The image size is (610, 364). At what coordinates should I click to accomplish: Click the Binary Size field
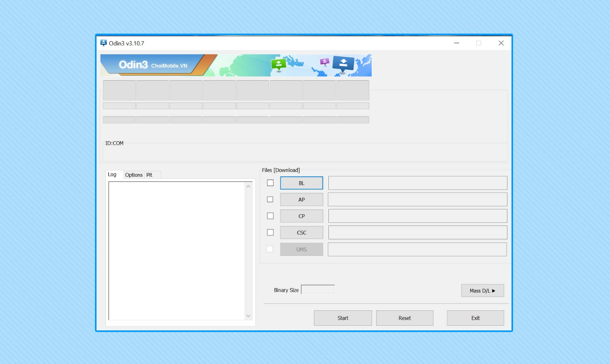click(x=318, y=290)
